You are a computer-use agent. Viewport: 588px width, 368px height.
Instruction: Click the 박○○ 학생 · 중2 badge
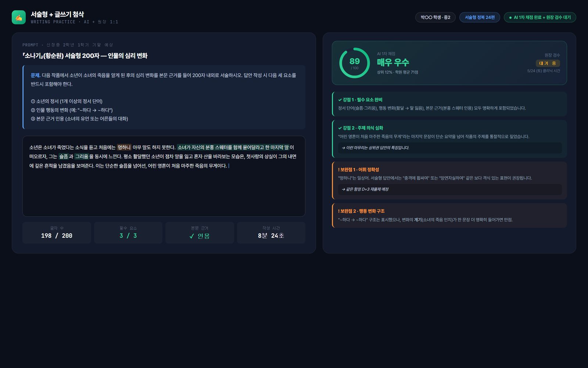[435, 17]
